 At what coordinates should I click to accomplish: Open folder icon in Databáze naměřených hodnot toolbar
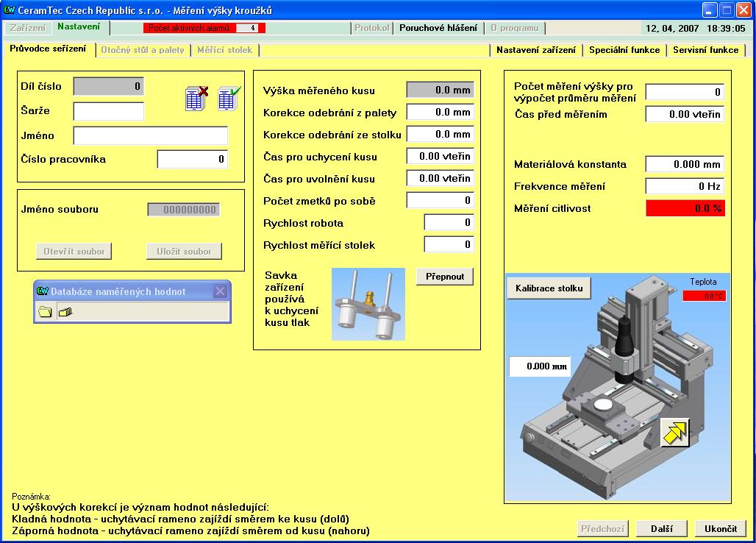click(46, 311)
